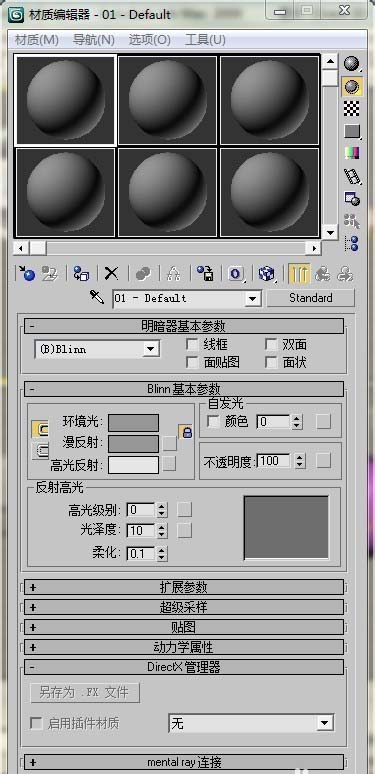The image size is (375, 774).
Task: Click the Go to Parent icon
Action: point(322,273)
